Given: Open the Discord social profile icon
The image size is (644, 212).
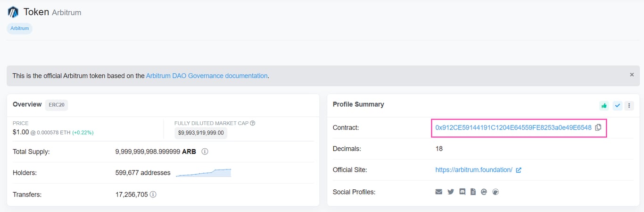Looking at the screenshot, I should (462, 192).
